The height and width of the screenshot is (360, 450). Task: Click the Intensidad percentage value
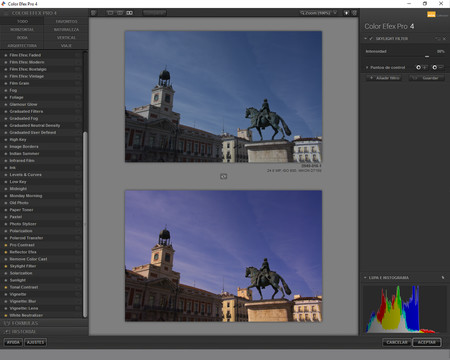click(440, 51)
